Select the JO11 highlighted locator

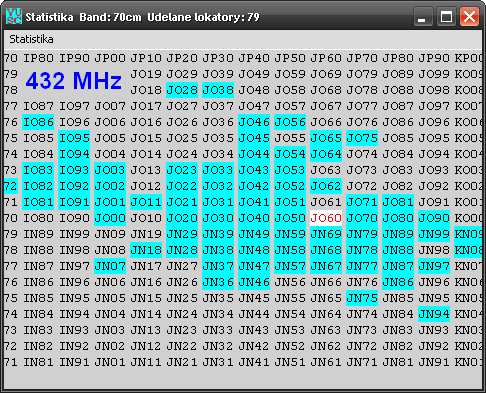tap(146, 202)
